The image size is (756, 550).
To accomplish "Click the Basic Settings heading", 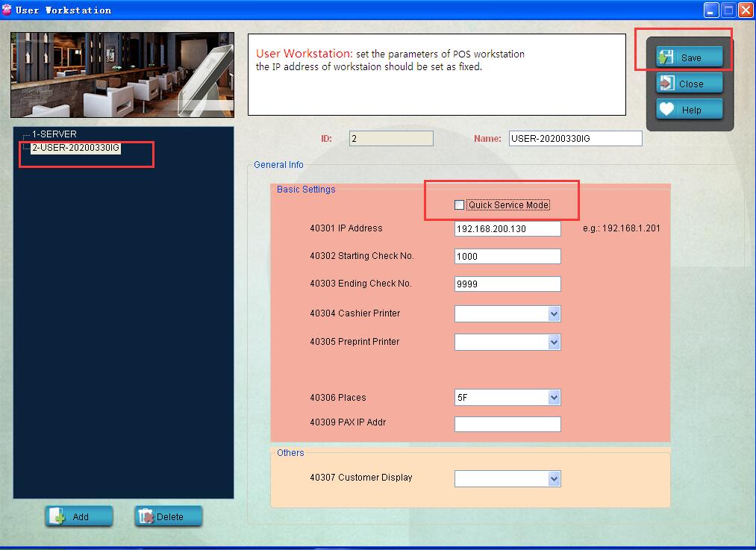I will point(306,189).
